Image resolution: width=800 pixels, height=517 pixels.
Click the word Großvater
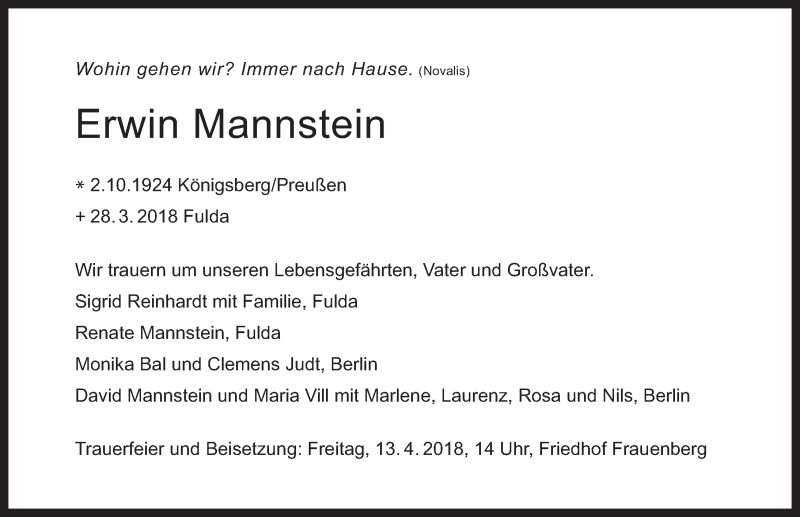548,270
